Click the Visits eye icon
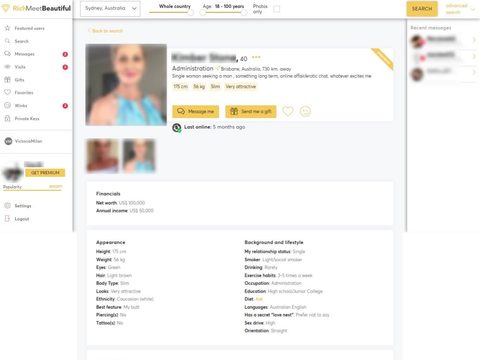 [7, 67]
